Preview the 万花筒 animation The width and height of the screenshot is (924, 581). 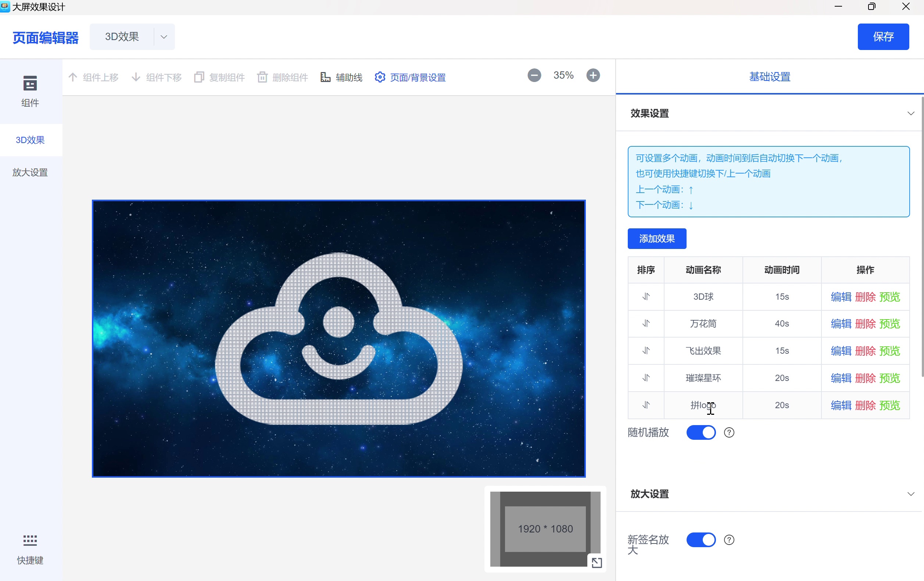(x=889, y=323)
